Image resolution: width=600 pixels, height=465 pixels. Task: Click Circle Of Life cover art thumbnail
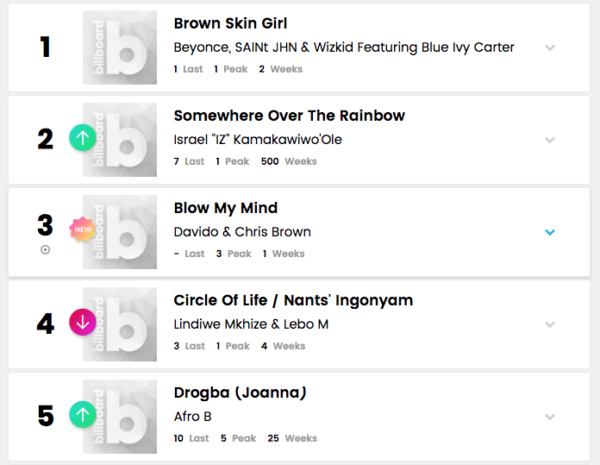point(120,323)
